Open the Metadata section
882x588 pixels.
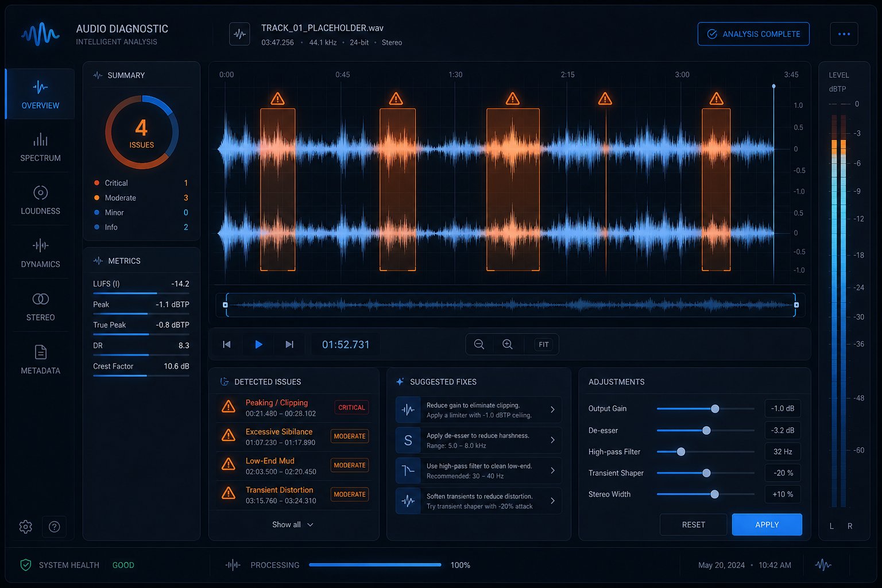click(x=40, y=359)
